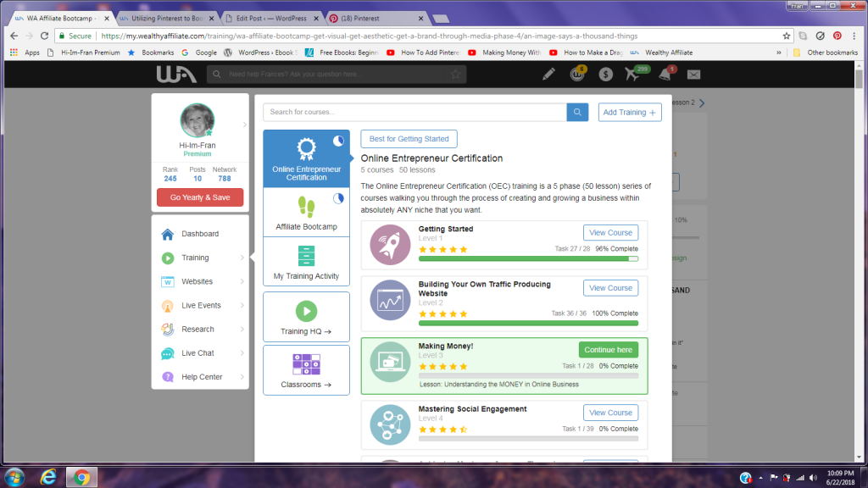The image size is (868, 488).
Task: Click the Building Your Own Traffic progress bar
Action: pyautogui.click(x=528, y=323)
